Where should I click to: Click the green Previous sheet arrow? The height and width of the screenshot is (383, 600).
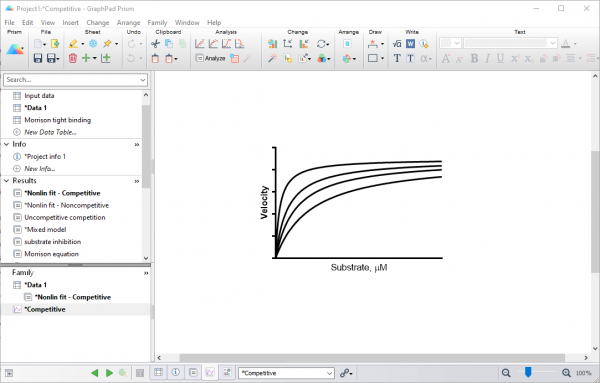pos(95,373)
